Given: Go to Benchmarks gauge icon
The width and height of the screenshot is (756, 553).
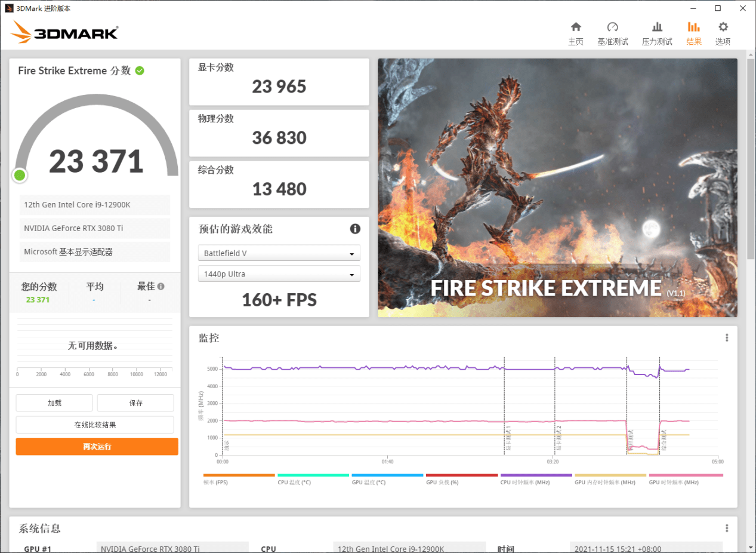Looking at the screenshot, I should point(612,27).
